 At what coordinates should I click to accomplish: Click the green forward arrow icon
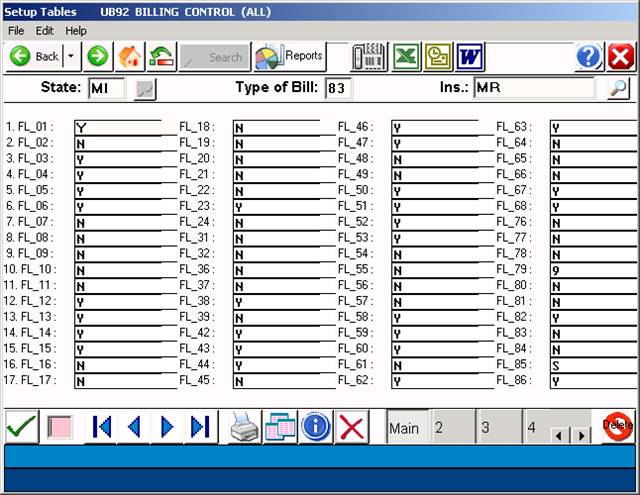(98, 57)
